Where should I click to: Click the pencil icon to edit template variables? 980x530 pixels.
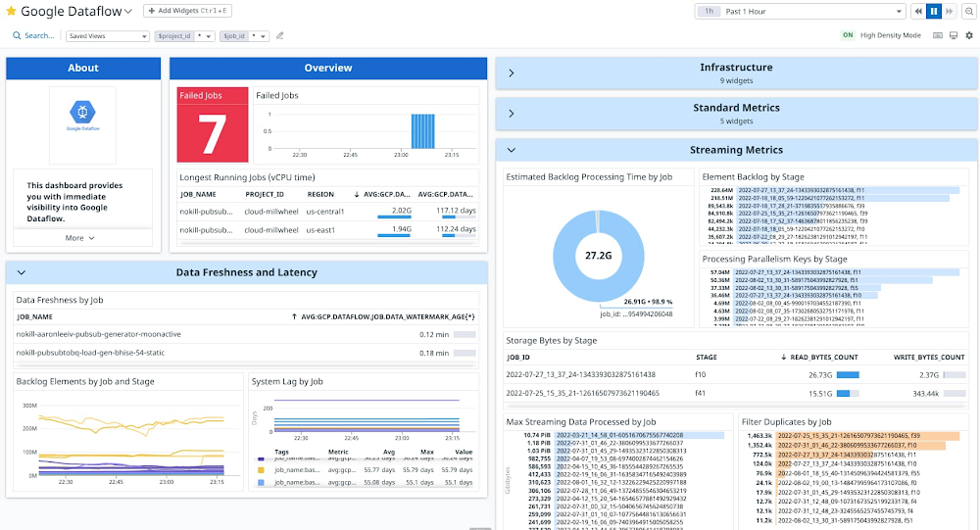(x=279, y=35)
